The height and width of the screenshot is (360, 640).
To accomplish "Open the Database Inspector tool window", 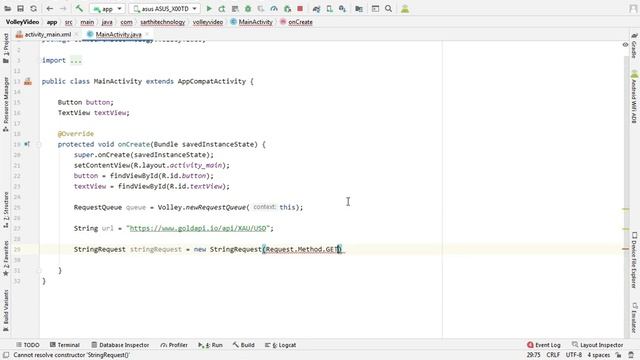I will click(120, 345).
